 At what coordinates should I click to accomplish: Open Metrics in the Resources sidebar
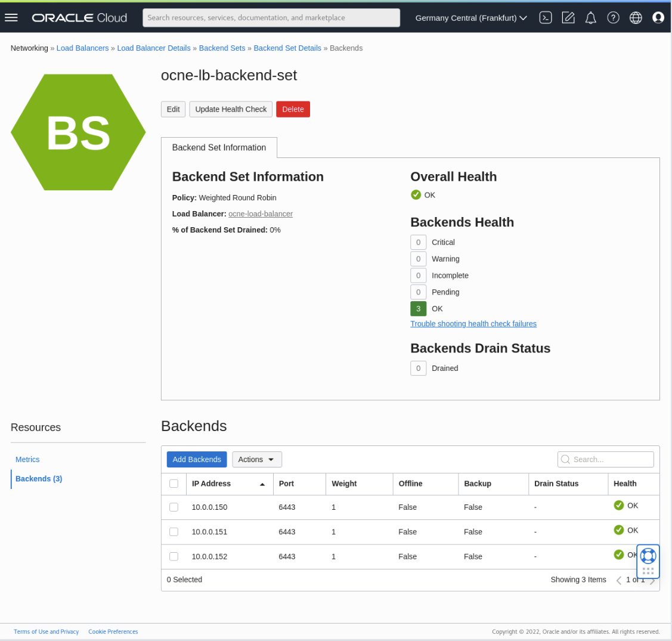pyautogui.click(x=27, y=459)
